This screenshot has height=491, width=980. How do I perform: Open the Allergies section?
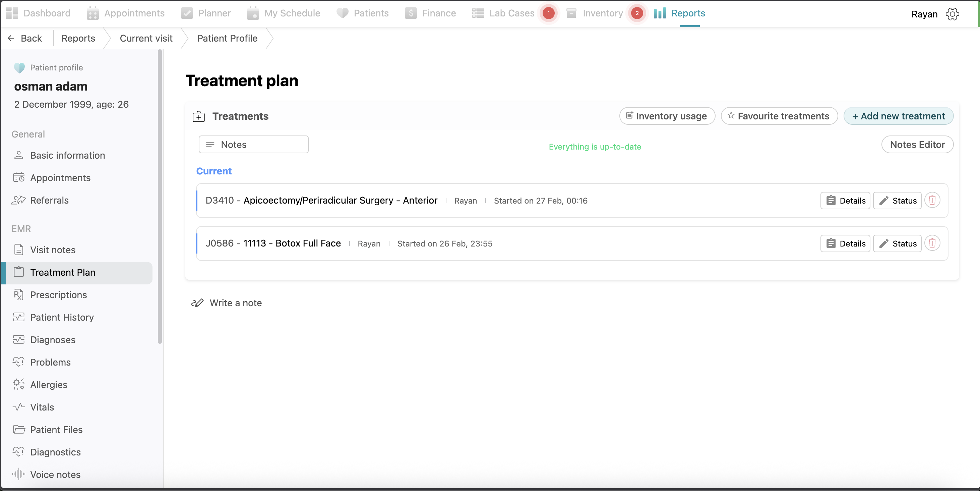(x=48, y=384)
